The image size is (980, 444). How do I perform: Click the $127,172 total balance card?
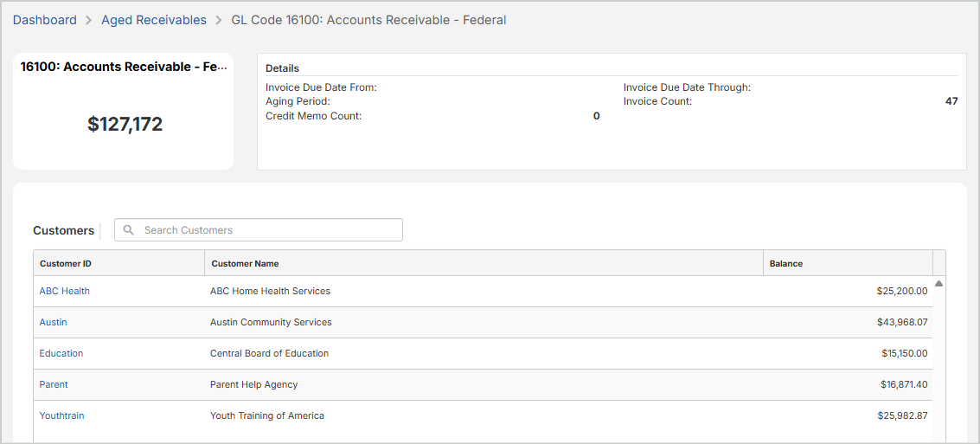click(125, 125)
